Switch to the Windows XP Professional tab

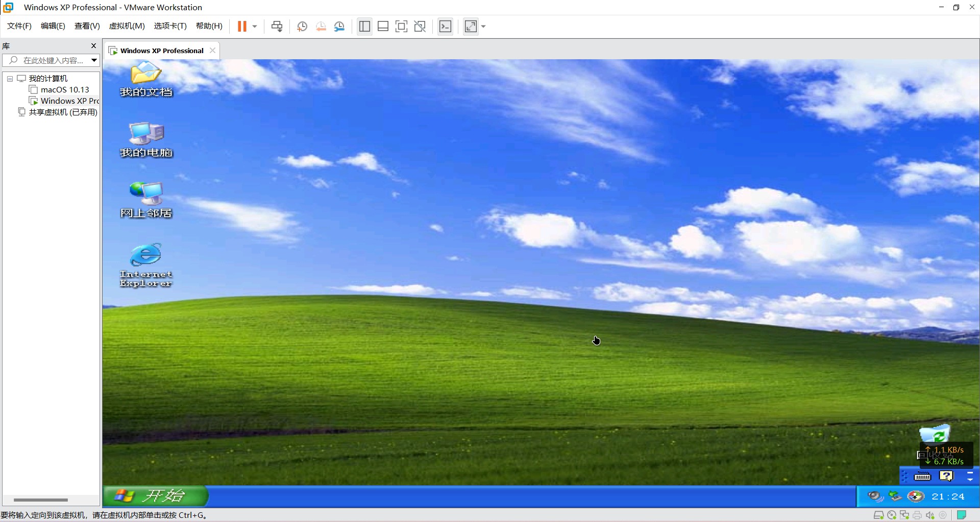[162, 51]
